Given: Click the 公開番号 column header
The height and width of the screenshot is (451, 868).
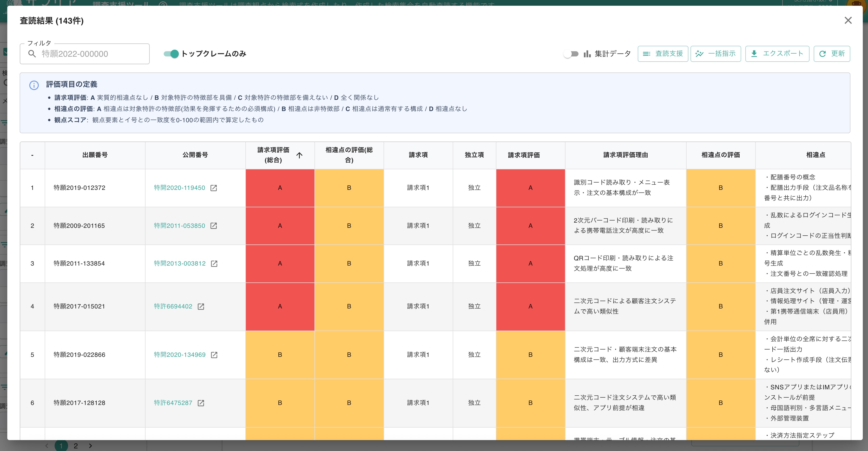Looking at the screenshot, I should point(195,155).
